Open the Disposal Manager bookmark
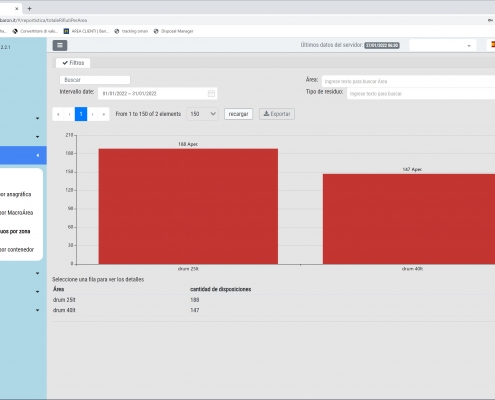Image resolution: width=495 pixels, height=400 pixels. pos(173,31)
